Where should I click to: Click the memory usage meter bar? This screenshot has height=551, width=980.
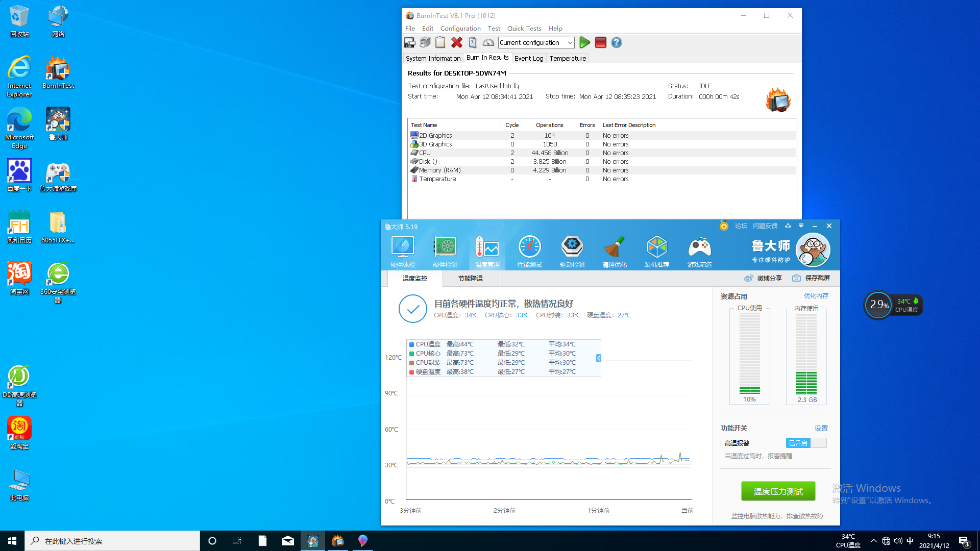(806, 354)
